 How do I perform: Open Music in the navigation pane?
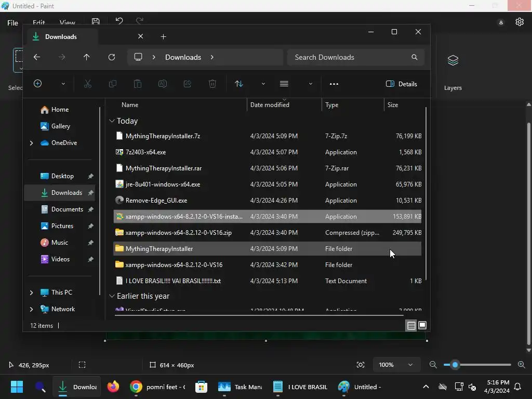[59, 242]
